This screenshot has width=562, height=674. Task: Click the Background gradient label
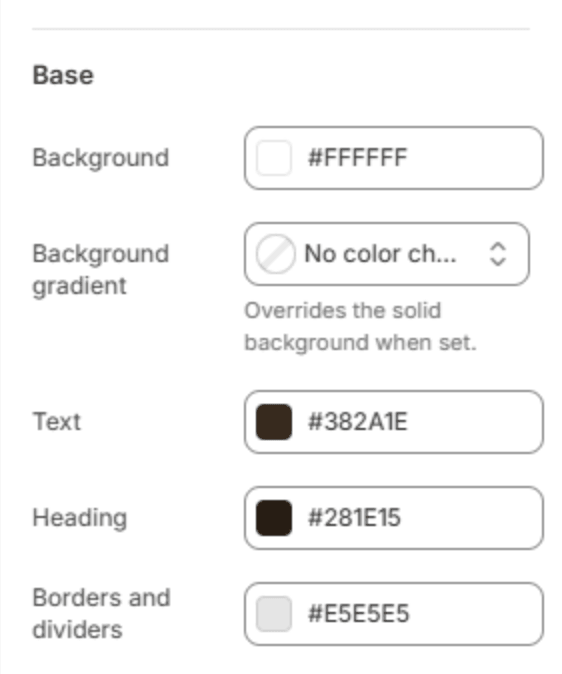click(101, 270)
